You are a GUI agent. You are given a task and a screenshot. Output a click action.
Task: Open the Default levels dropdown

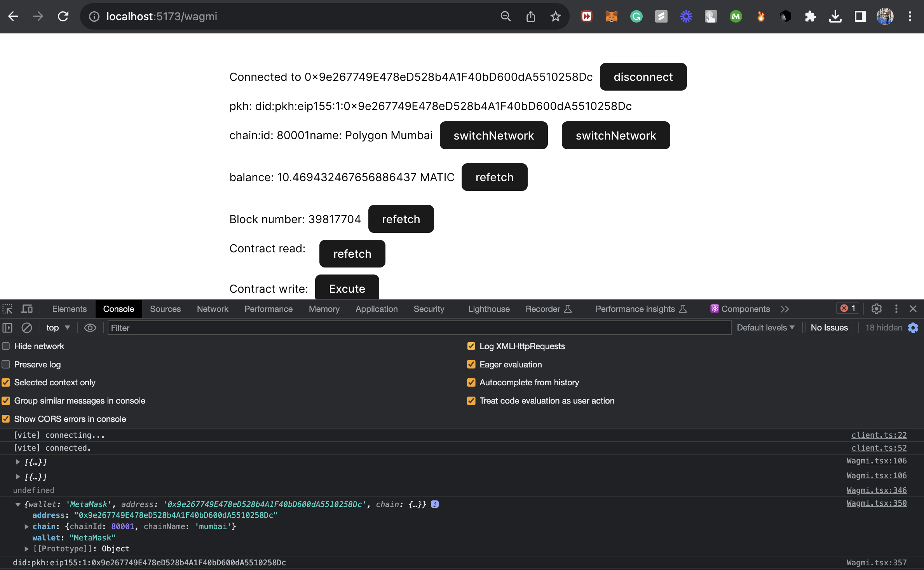coord(765,328)
